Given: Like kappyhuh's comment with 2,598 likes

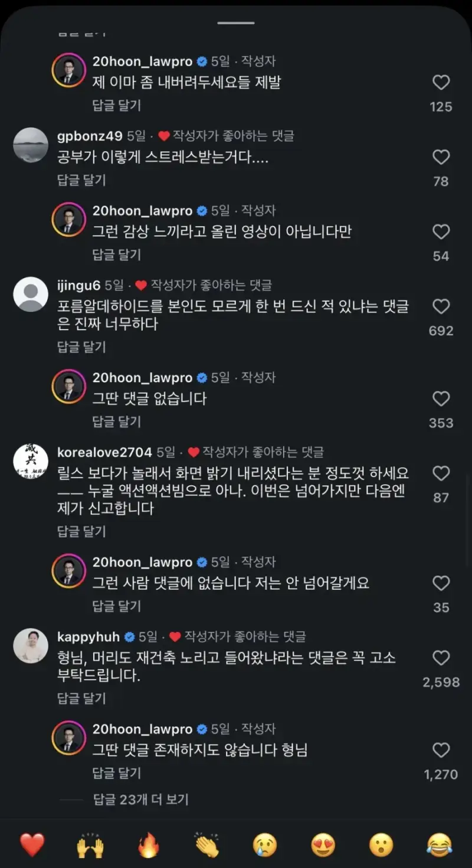Looking at the screenshot, I should 441,658.
